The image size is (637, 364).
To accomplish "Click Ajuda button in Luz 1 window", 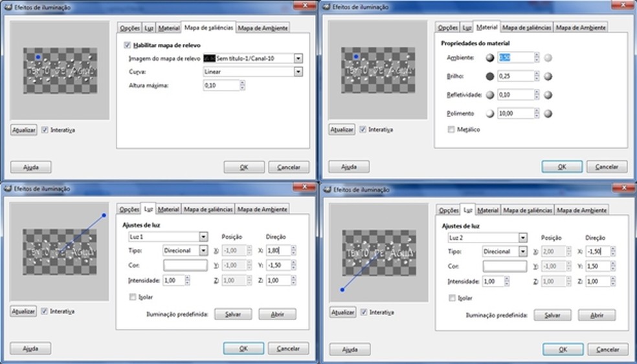I will point(30,348).
